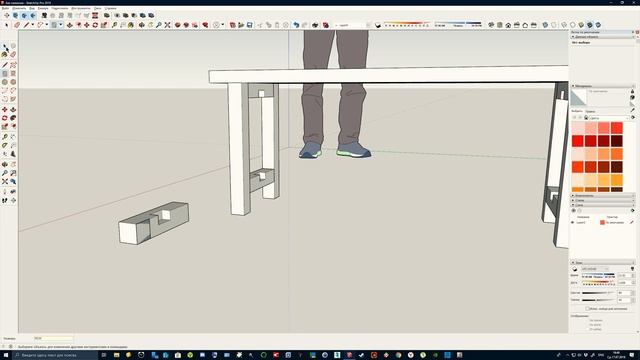The height and width of the screenshot is (360, 640).
Task: Apply Wireframe face style
Action: tap(564, 25)
